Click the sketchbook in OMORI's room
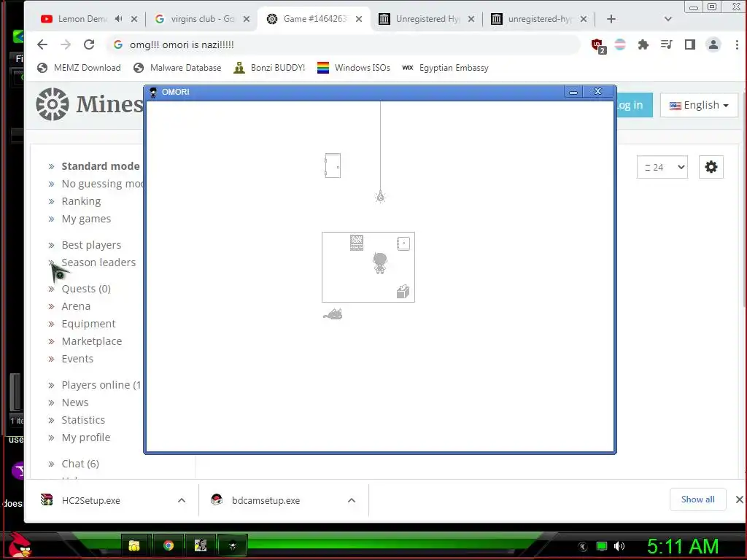The height and width of the screenshot is (560, 747). click(403, 244)
